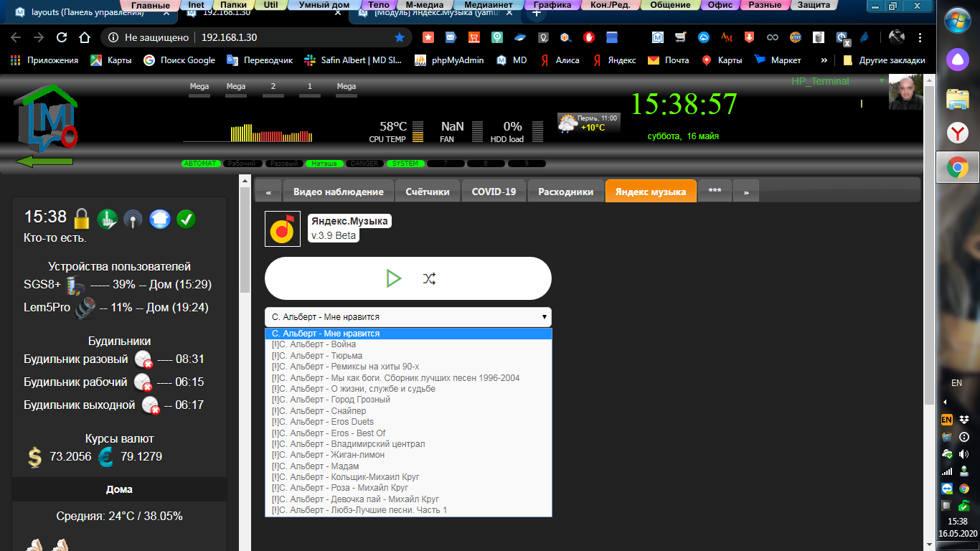Viewport: 980px width, 551px height.
Task: Open the Поиск Google bookmark
Action: pos(179,60)
